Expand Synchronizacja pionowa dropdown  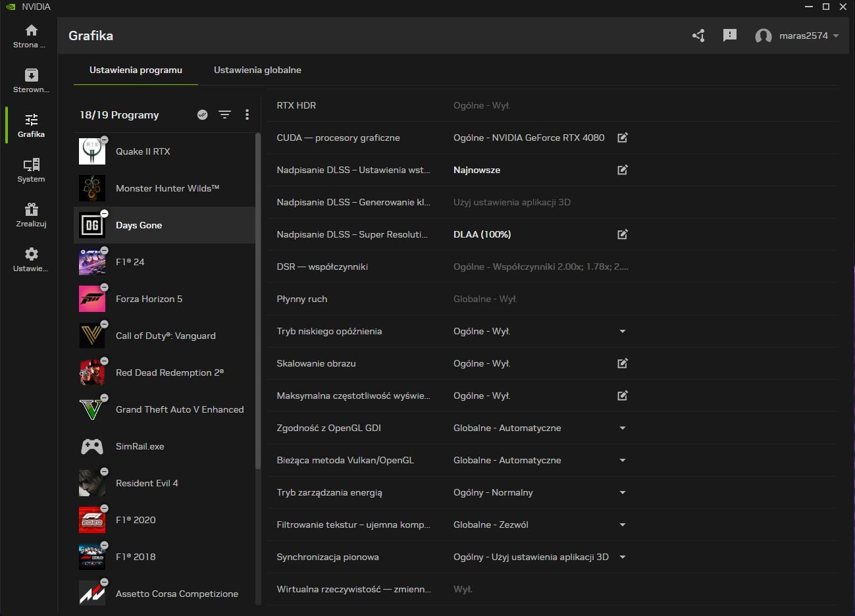click(x=622, y=557)
